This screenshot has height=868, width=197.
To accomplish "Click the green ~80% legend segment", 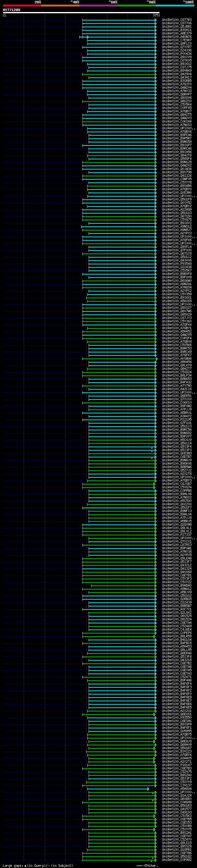I will pyautogui.click(x=137, y=6).
